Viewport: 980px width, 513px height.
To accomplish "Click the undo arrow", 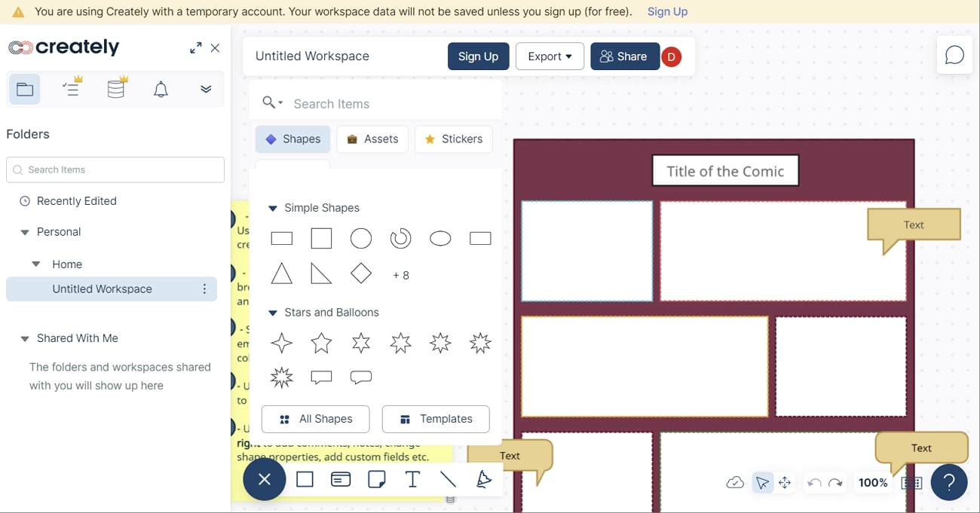I will [813, 483].
